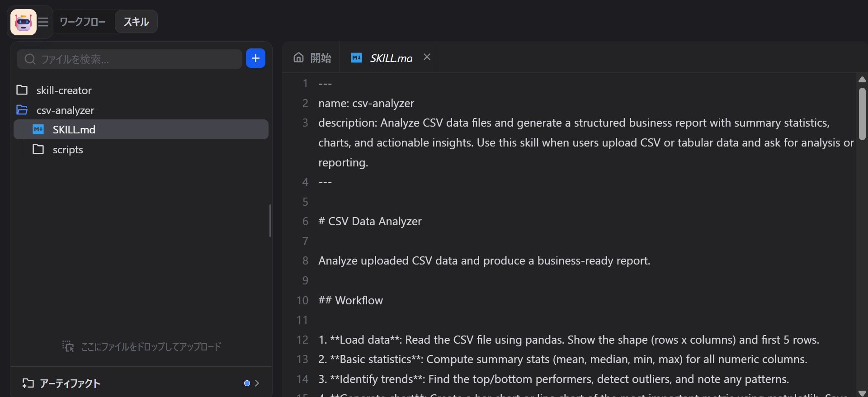The width and height of the screenshot is (868, 397).
Task: Click the editor scrollbar down arrow
Action: (x=862, y=393)
